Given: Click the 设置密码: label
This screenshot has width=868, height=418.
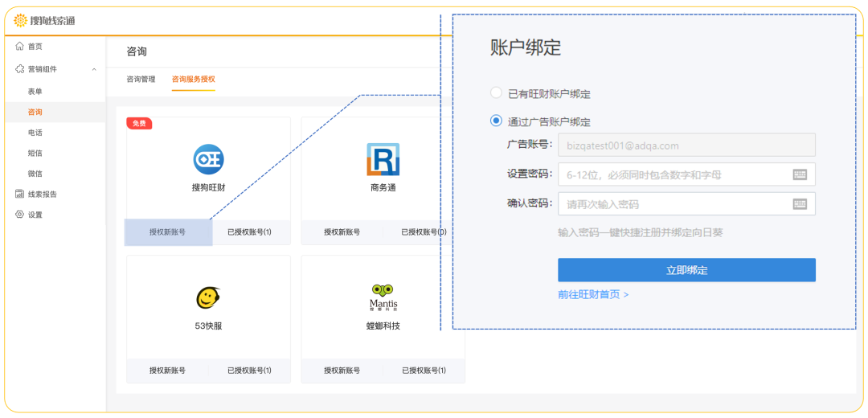Looking at the screenshot, I should click(x=530, y=174).
